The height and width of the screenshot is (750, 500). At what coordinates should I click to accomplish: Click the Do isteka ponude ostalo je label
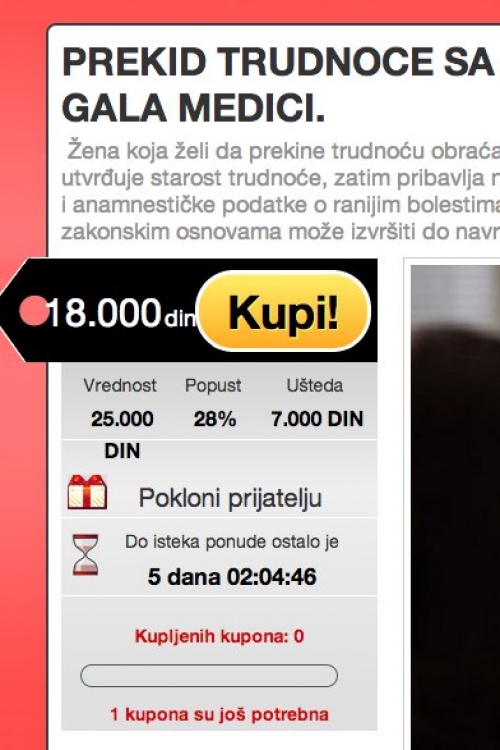[x=232, y=542]
